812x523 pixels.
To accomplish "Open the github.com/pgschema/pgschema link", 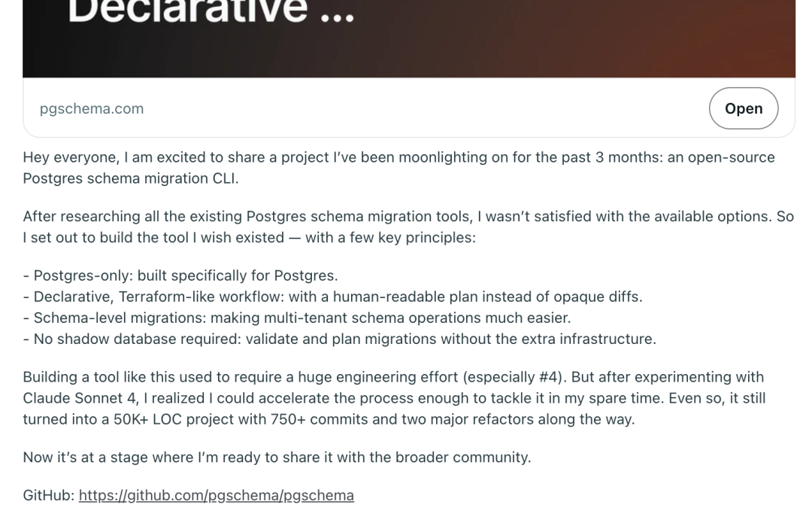I will (x=217, y=495).
